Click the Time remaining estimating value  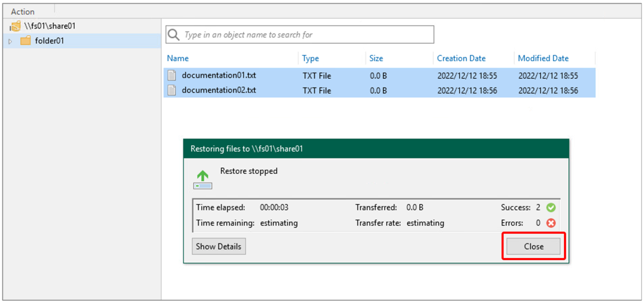pos(279,223)
